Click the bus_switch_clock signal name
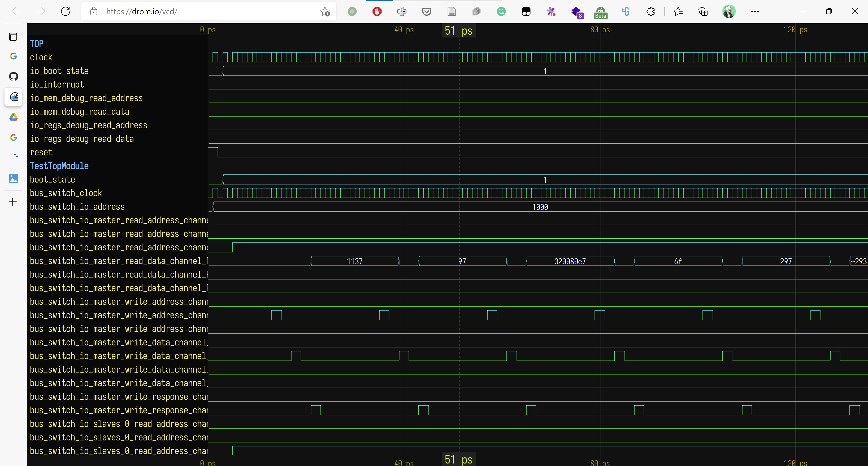 [x=66, y=193]
